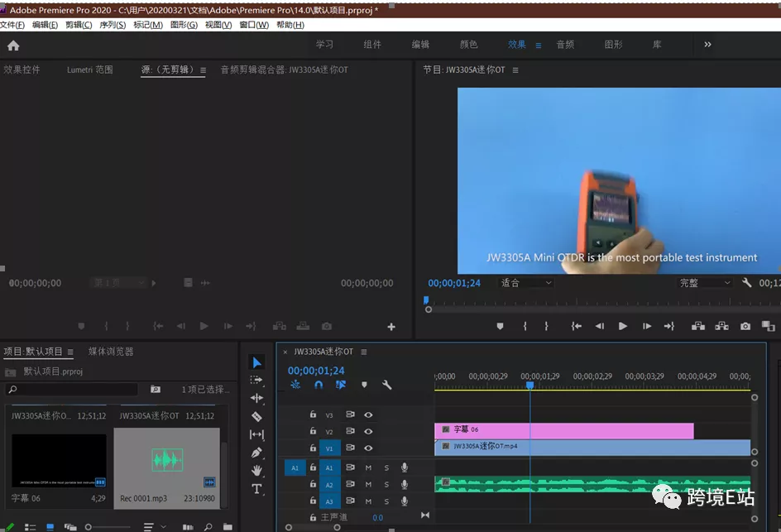Play the Program Monitor sequence
Image resolution: width=781 pixels, height=532 pixels.
click(x=623, y=326)
